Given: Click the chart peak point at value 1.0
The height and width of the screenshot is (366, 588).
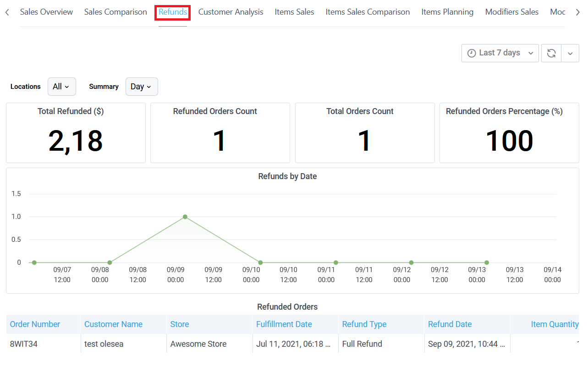Looking at the screenshot, I should coord(185,217).
